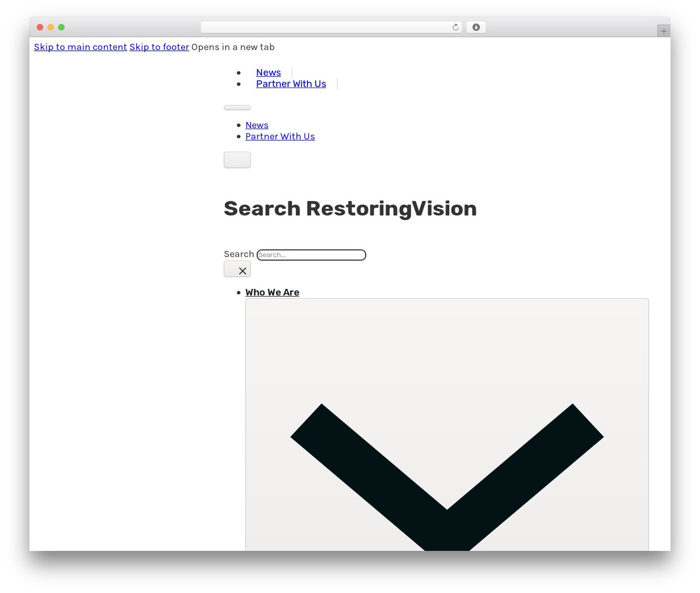This screenshot has width=700, height=593.
Task: Follow the Skip to footer link
Action: (x=159, y=47)
